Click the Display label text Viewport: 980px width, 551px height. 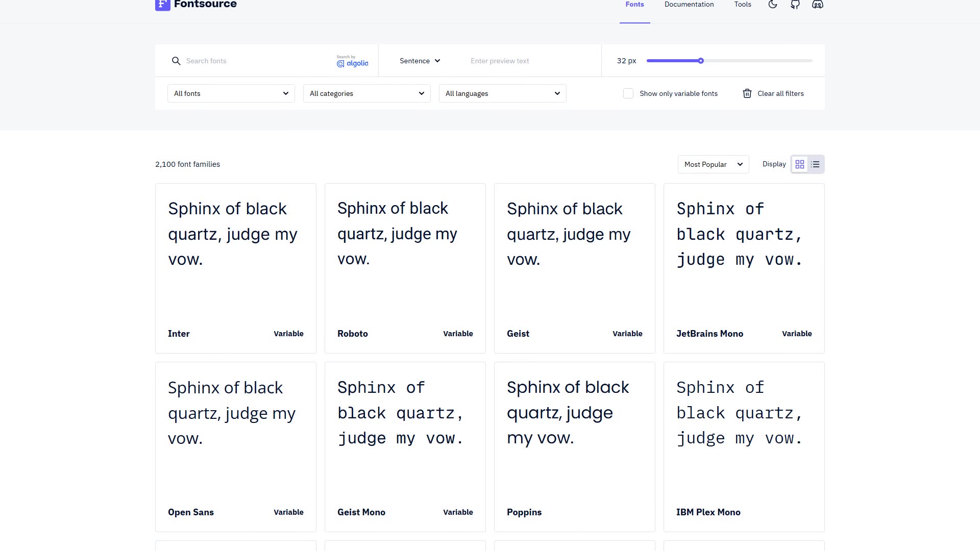[774, 164]
